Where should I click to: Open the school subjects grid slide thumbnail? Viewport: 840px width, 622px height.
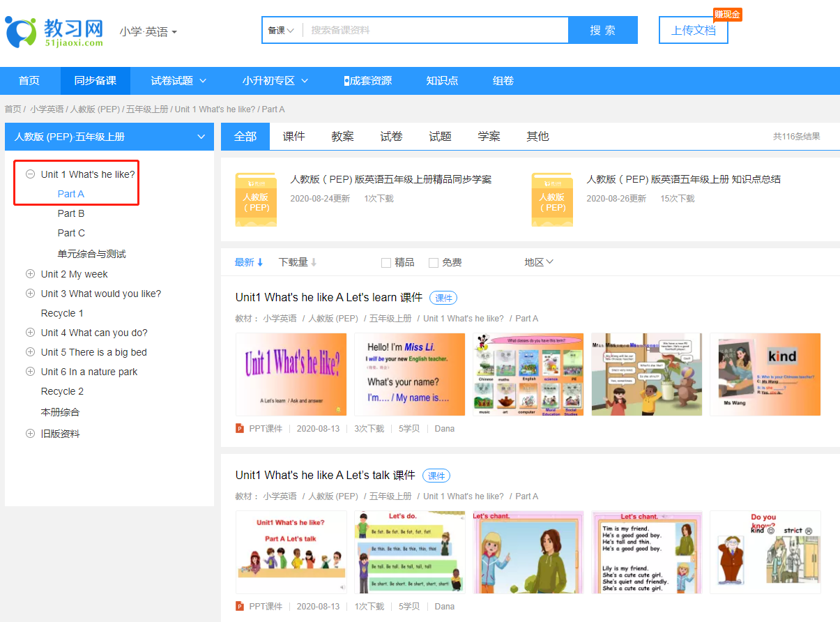[528, 374]
